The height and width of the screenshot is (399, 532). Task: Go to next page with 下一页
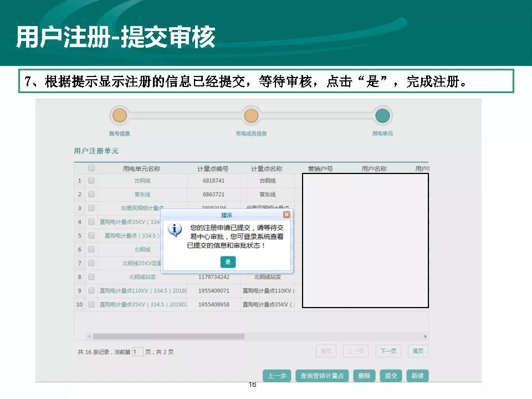(x=388, y=351)
